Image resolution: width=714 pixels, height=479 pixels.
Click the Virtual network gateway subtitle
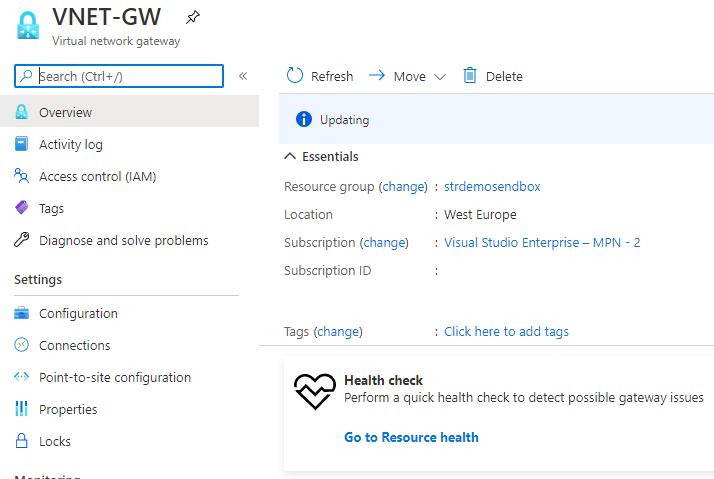[x=116, y=41]
